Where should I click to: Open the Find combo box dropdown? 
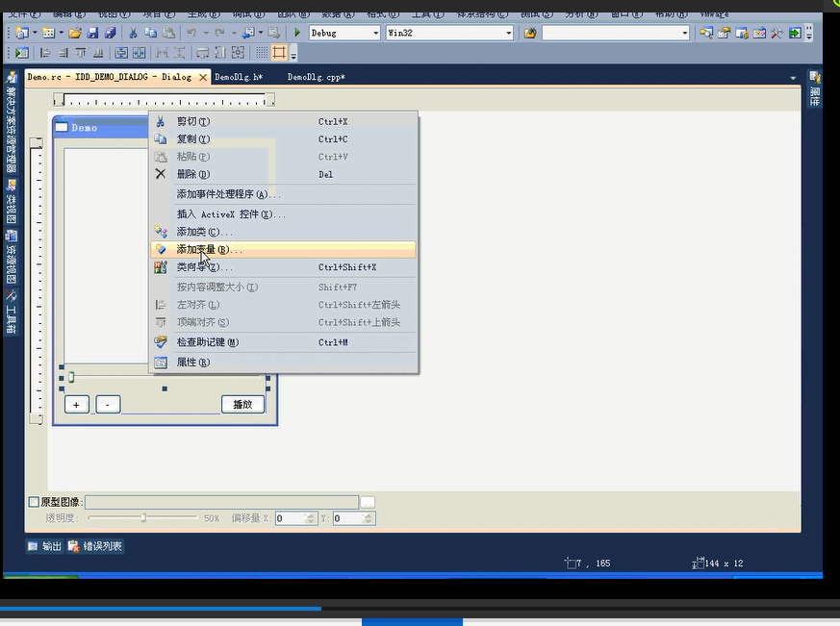click(685, 34)
